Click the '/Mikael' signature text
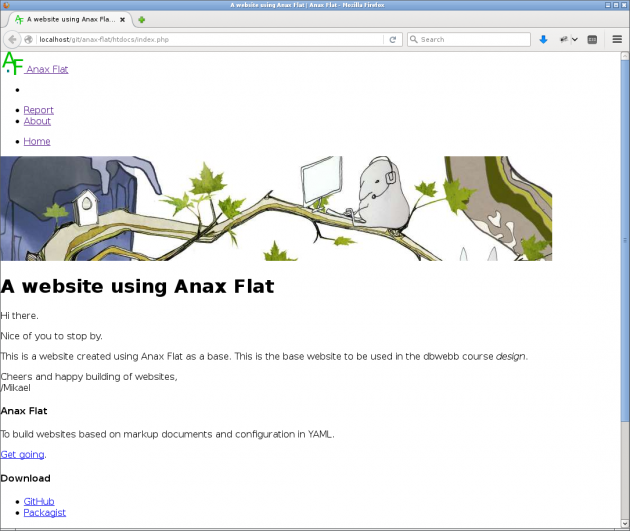This screenshot has height=531, width=630. click(15, 388)
